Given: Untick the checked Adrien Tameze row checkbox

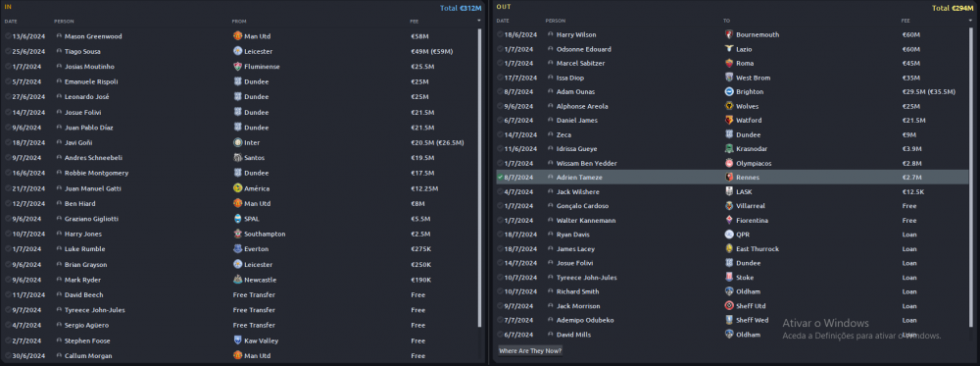Looking at the screenshot, I should [500, 178].
